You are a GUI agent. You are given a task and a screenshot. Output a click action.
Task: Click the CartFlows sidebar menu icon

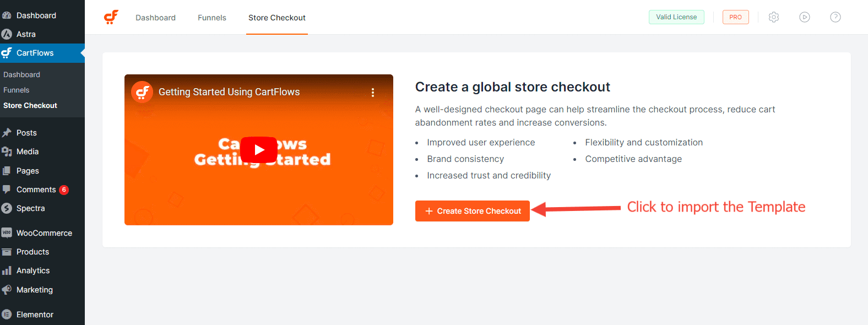tap(7, 53)
